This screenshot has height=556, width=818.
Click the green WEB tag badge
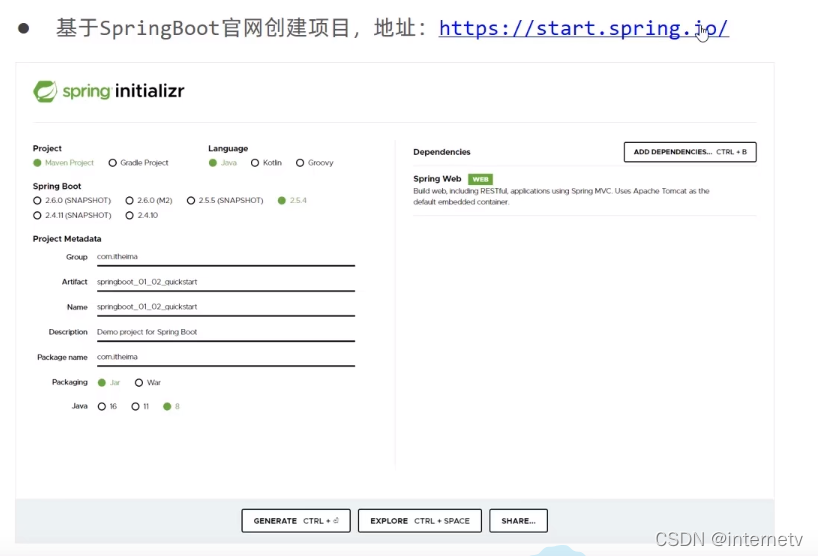(480, 179)
